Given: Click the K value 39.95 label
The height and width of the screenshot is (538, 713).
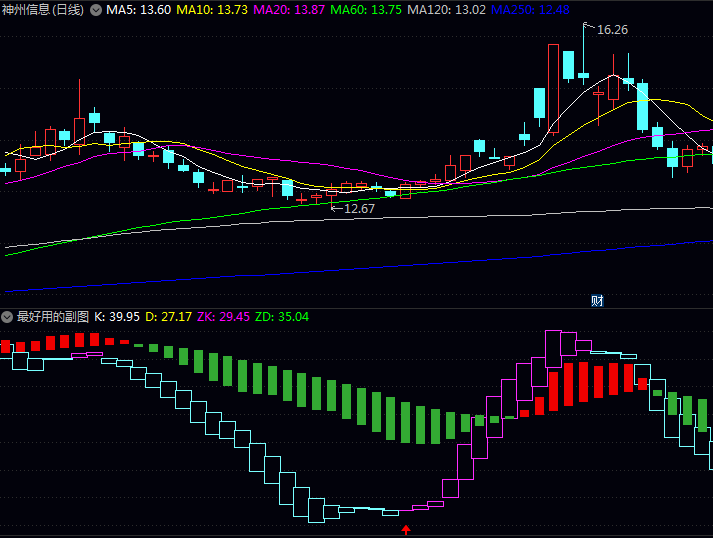Looking at the screenshot, I should click(116, 317).
